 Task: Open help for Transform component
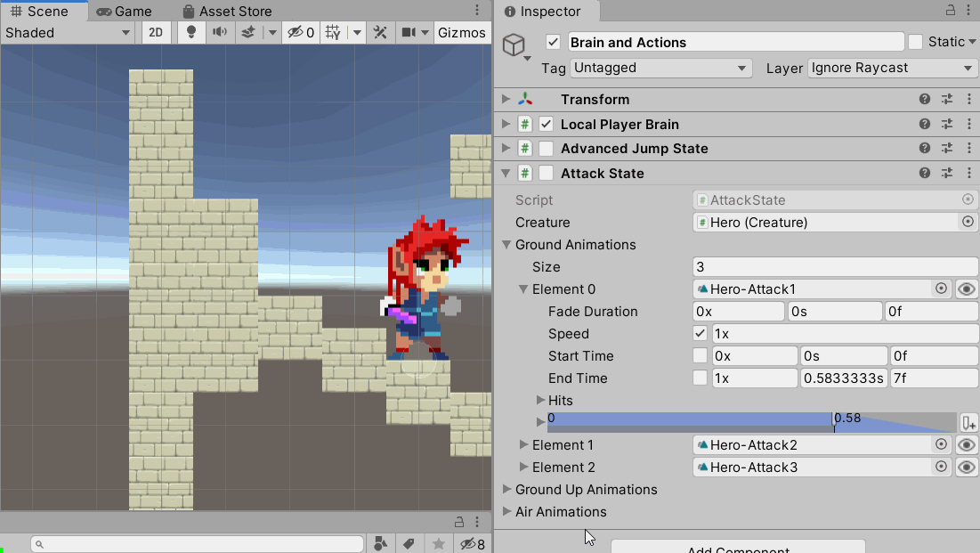coord(925,100)
